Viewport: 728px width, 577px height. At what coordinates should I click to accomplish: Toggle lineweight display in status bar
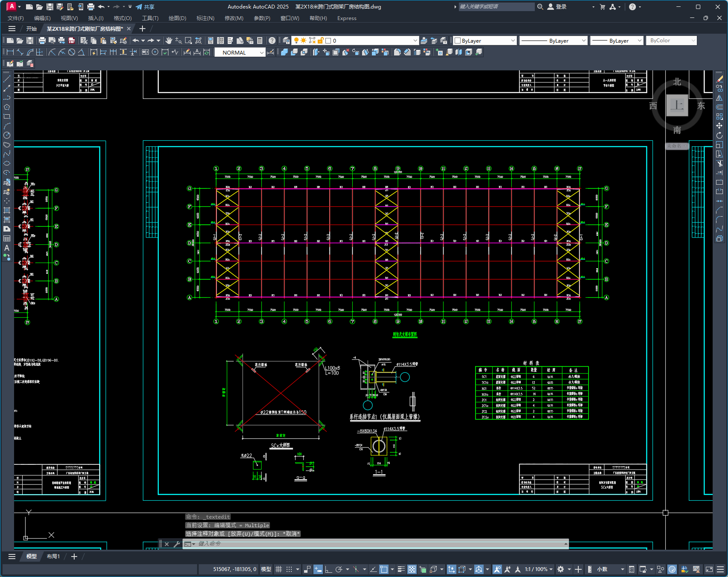pyautogui.click(x=401, y=569)
